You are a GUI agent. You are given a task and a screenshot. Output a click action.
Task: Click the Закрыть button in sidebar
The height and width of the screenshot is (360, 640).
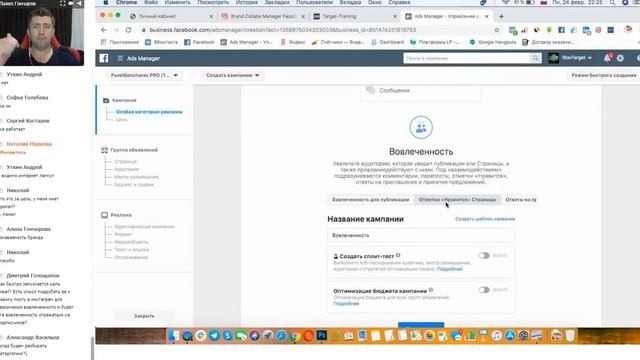point(144,316)
